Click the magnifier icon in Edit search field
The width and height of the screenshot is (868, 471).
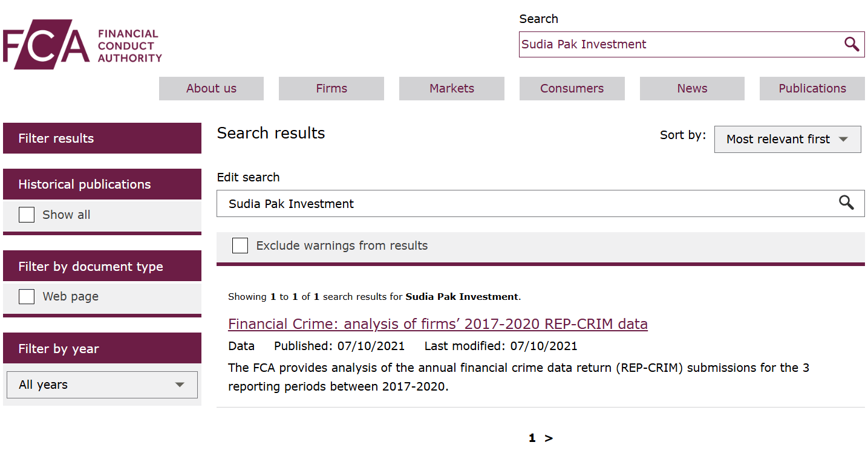point(846,203)
